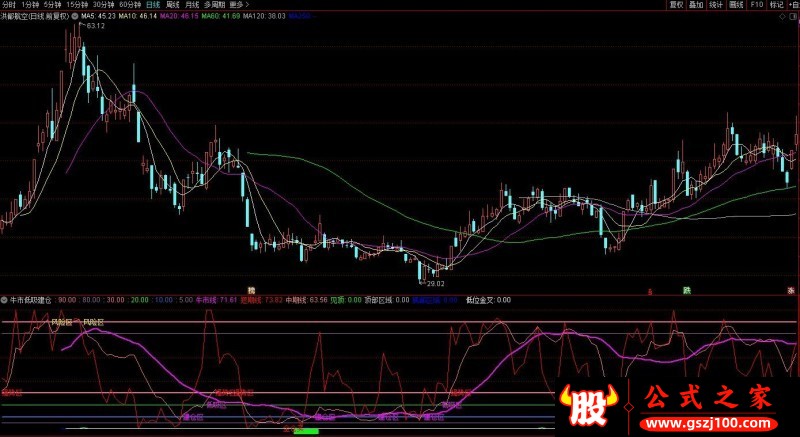The height and width of the screenshot is (437, 800).
Task: Select the 分时 intraday view
Action: tap(9, 5)
